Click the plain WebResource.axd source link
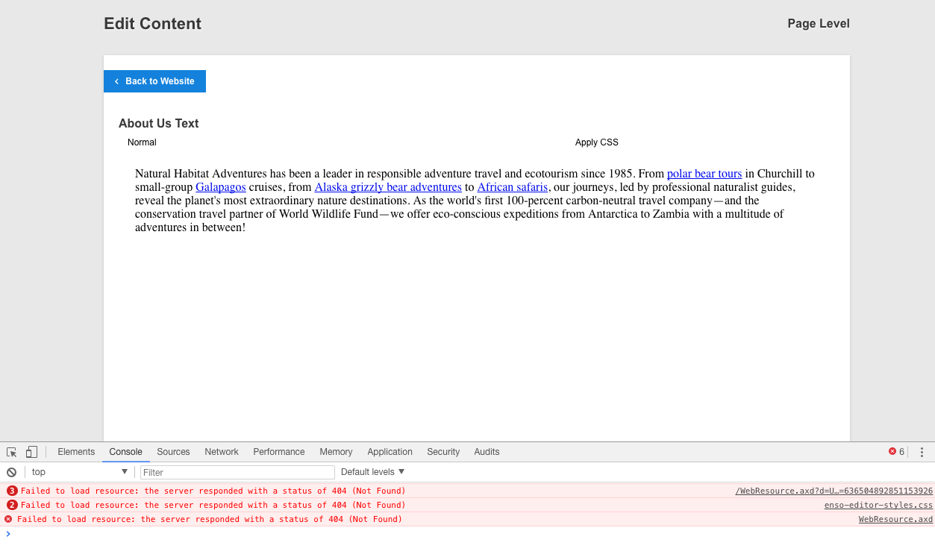This screenshot has height=560, width=935. 895,519
